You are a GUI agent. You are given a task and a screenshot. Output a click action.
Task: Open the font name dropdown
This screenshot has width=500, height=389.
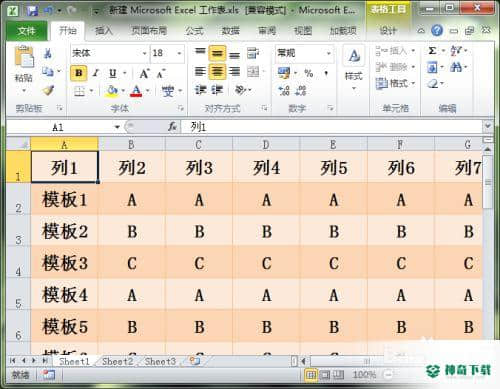[x=144, y=53]
